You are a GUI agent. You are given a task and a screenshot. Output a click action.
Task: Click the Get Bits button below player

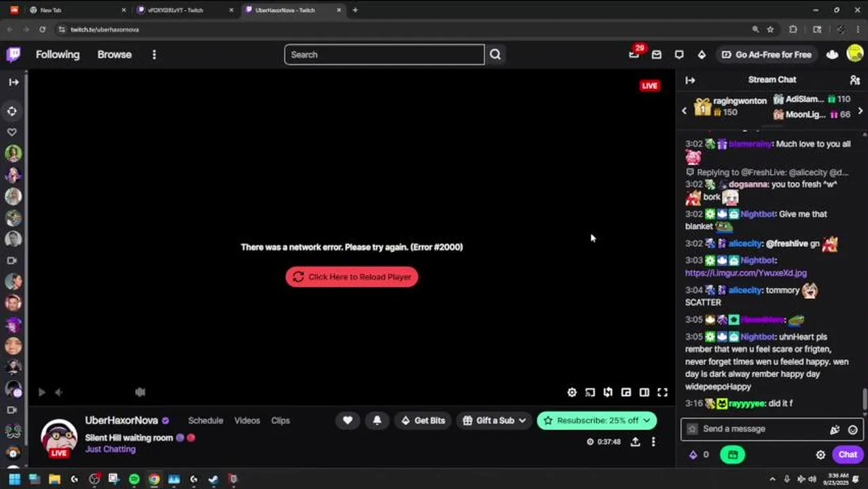click(x=422, y=420)
